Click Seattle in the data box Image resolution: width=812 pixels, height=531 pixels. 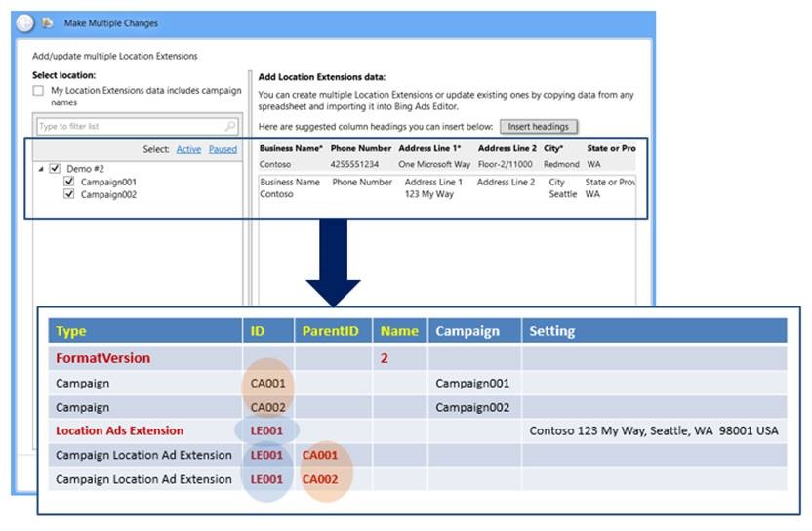563,194
